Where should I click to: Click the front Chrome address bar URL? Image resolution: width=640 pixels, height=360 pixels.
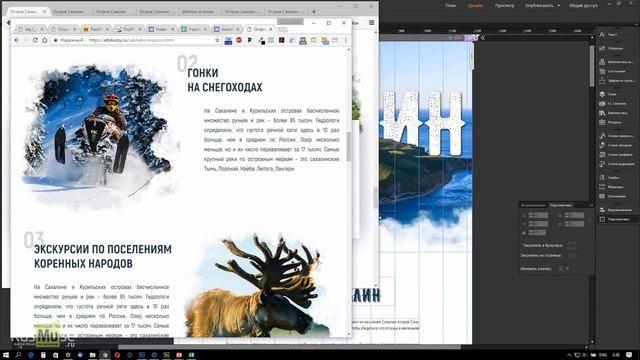tap(131, 40)
